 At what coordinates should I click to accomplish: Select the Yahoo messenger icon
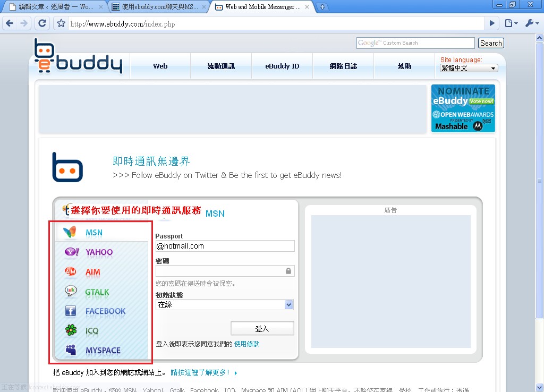[x=72, y=251]
